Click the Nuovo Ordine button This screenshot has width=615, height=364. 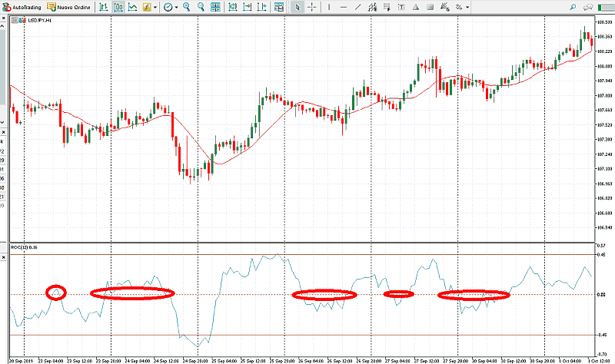point(69,7)
